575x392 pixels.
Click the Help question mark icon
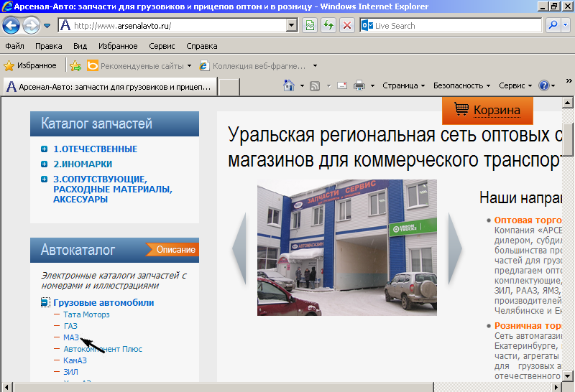pyautogui.click(x=544, y=85)
